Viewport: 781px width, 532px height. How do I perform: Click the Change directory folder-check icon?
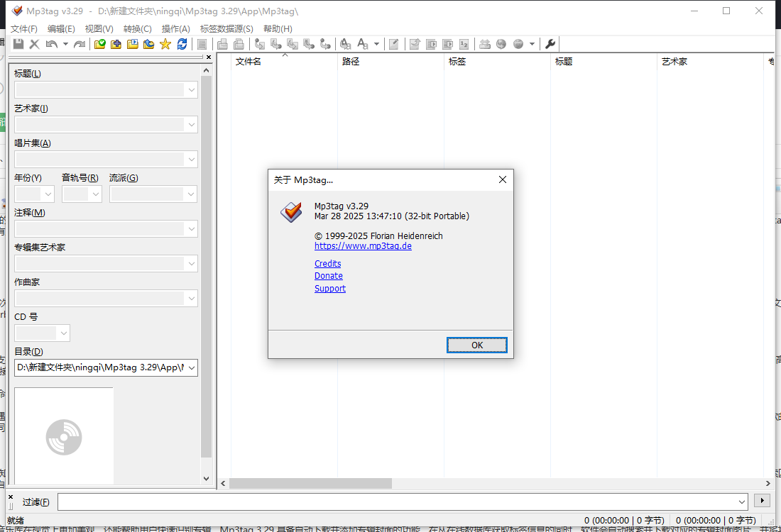[x=99, y=44]
